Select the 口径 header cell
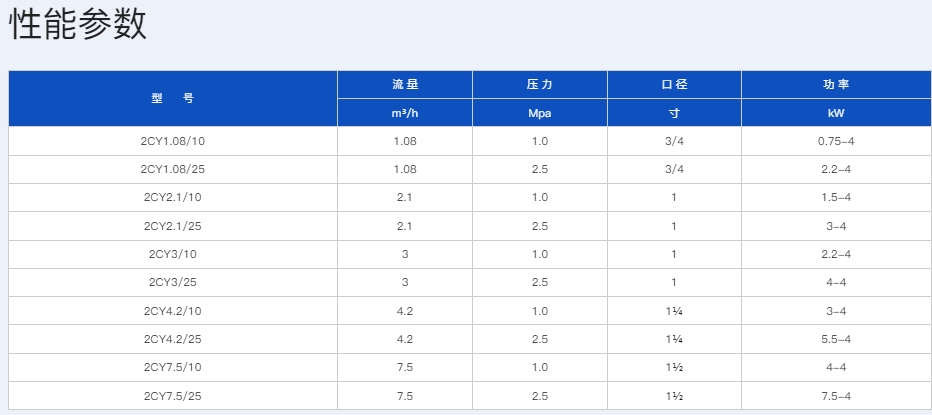Screen dimensions: 932x415 point(674,85)
